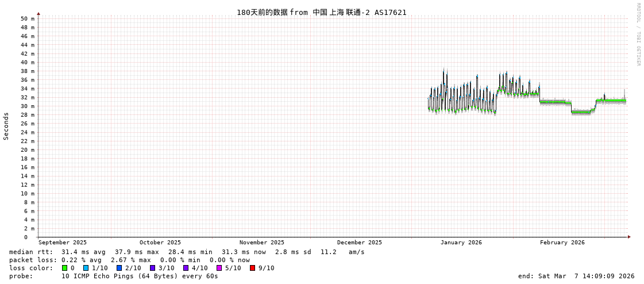Click the November 2025 axis label

261,243
